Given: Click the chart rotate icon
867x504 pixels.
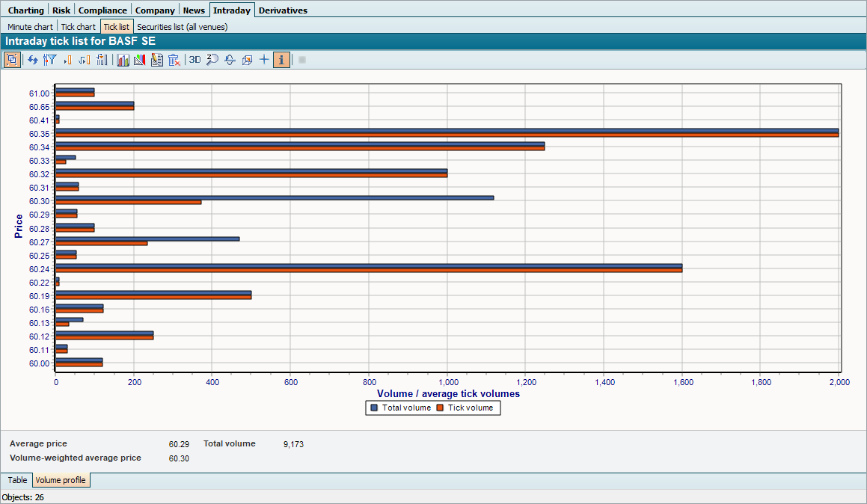Looking at the screenshot, I should pyautogui.click(x=230, y=60).
